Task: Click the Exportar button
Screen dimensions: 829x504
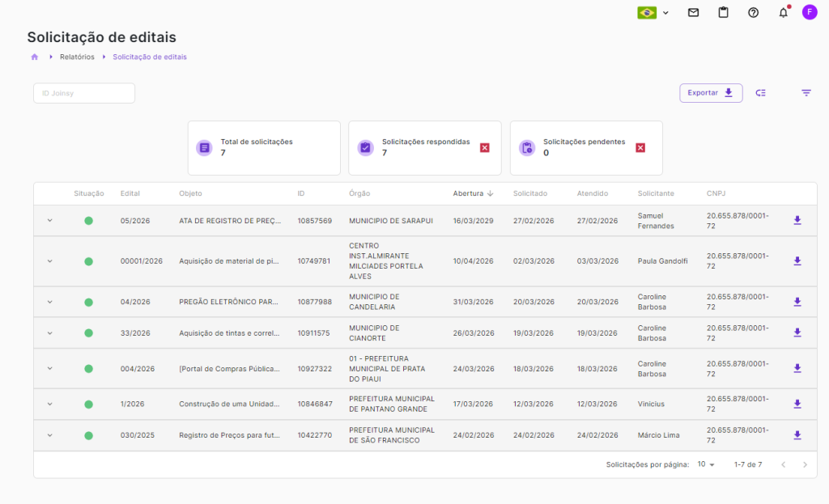Action: point(710,93)
